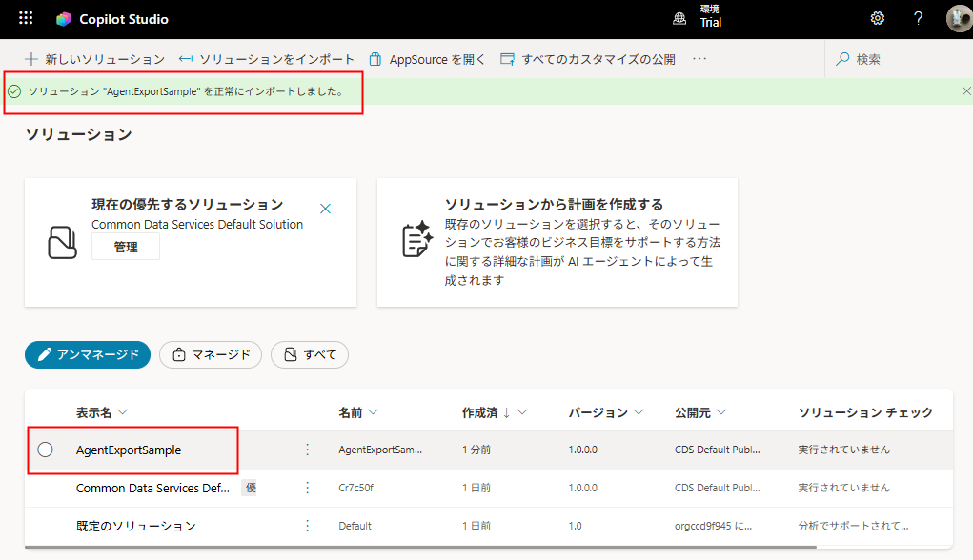Expand the 表示名 column sort dropdown
The height and width of the screenshot is (560, 973).
click(x=122, y=413)
